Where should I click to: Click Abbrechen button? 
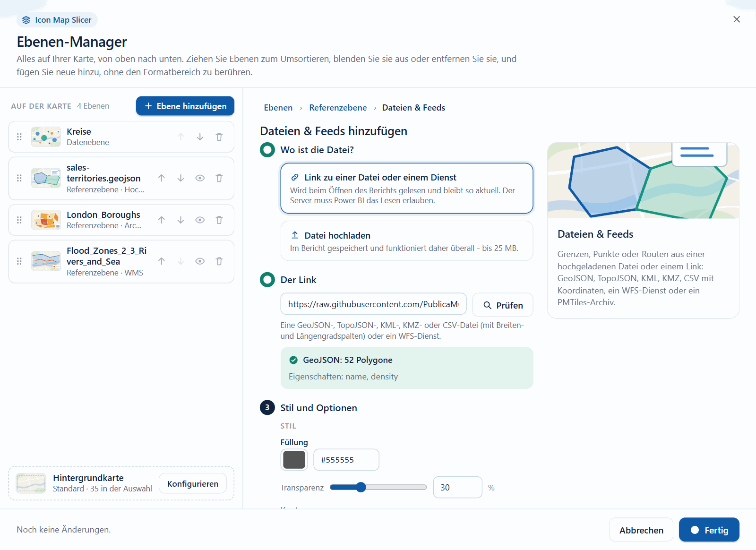coord(641,530)
